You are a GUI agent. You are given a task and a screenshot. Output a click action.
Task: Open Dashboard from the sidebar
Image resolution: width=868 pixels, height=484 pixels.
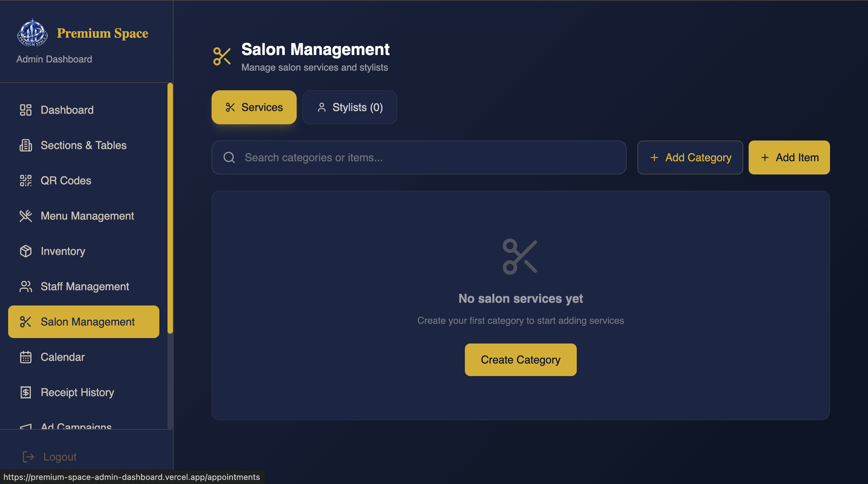[x=84, y=110]
